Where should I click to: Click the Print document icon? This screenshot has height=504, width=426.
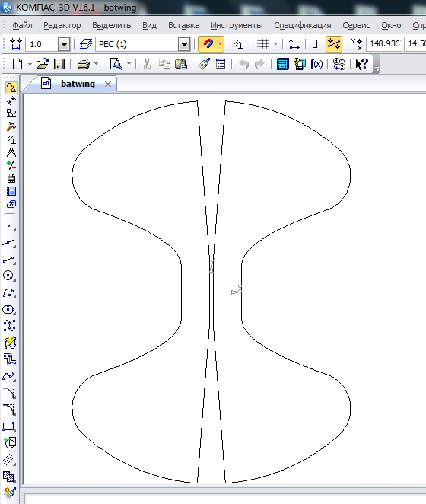click(x=84, y=64)
